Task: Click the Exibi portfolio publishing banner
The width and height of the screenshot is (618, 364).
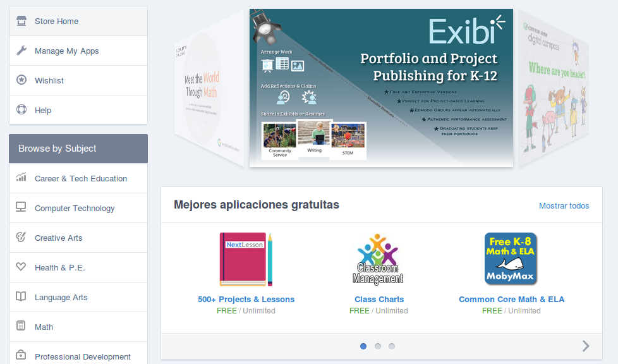Action: coord(381,88)
